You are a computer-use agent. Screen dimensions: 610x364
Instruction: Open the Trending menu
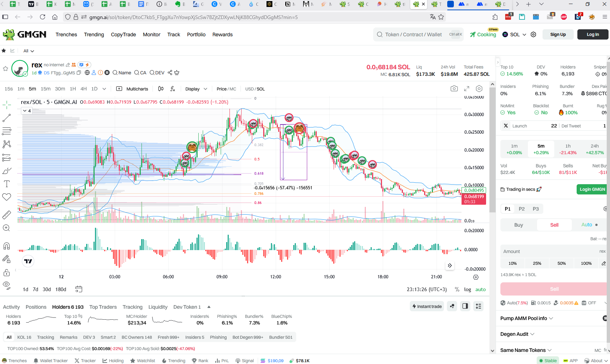tap(94, 34)
